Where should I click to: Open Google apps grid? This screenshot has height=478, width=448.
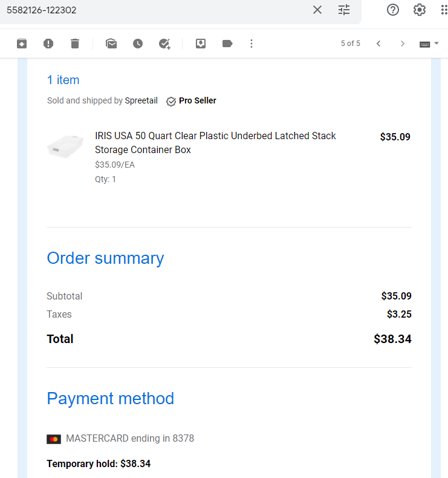[444, 10]
